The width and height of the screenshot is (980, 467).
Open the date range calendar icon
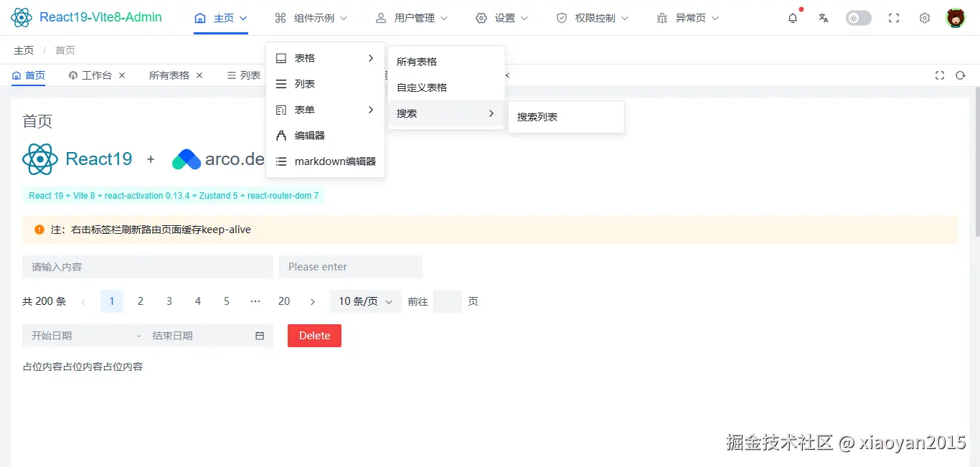tap(260, 336)
